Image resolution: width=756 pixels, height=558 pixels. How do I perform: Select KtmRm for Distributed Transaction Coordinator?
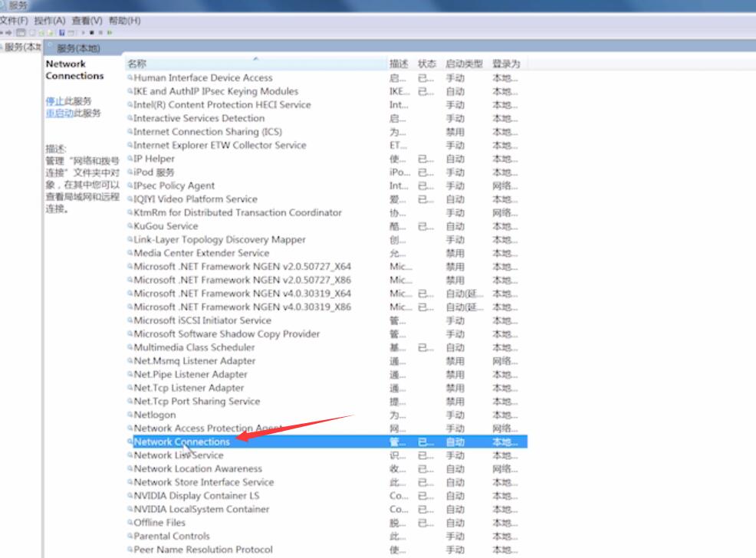pyautogui.click(x=238, y=212)
